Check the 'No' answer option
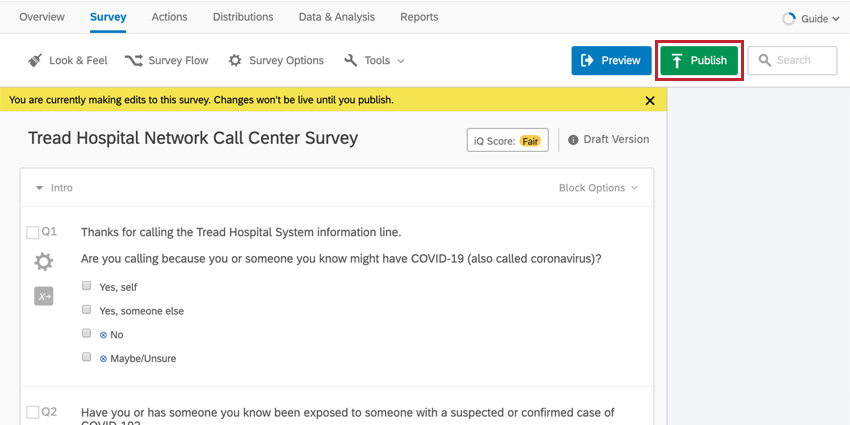Image resolution: width=850 pixels, height=425 pixels. 86,333
